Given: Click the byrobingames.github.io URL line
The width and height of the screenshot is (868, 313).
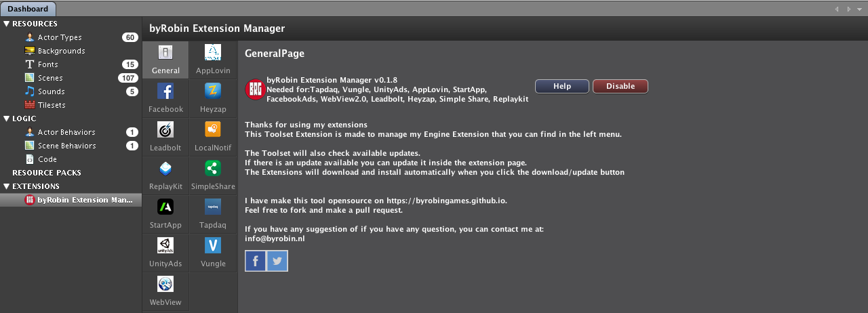Looking at the screenshot, I should pyautogui.click(x=376, y=201).
